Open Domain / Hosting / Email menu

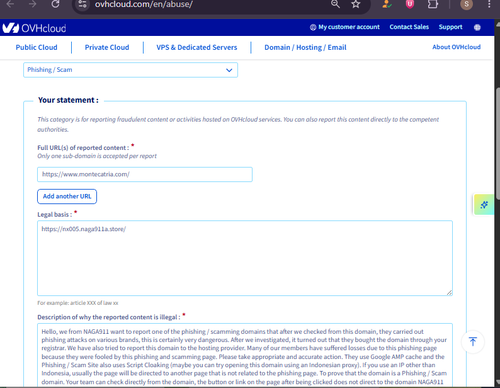point(305,47)
